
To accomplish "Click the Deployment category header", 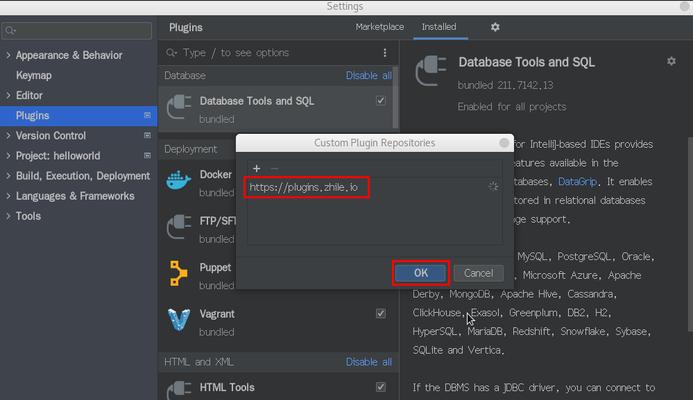I will 190,149.
